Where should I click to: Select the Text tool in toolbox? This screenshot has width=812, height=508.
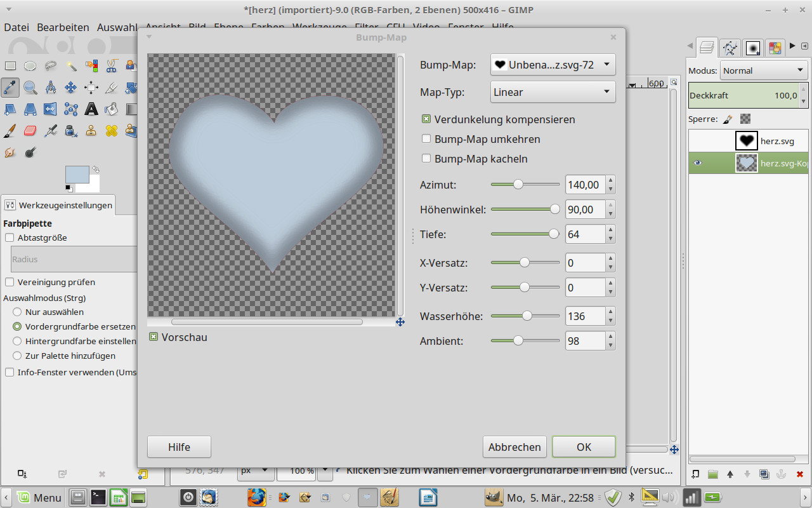coord(91,109)
